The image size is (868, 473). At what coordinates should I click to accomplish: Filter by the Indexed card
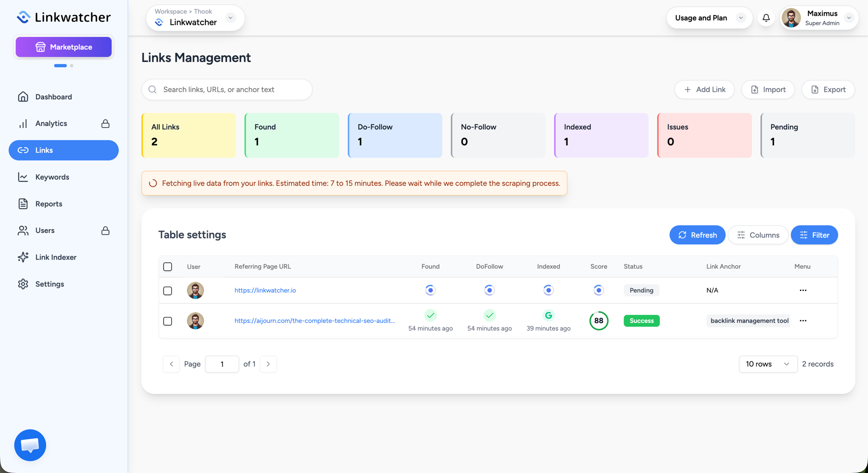[602, 135]
